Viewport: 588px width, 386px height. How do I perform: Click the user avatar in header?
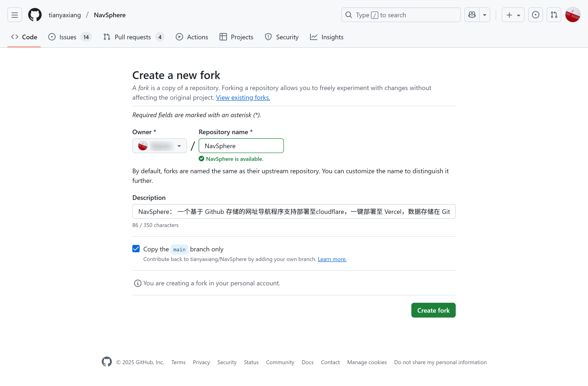pyautogui.click(x=573, y=15)
